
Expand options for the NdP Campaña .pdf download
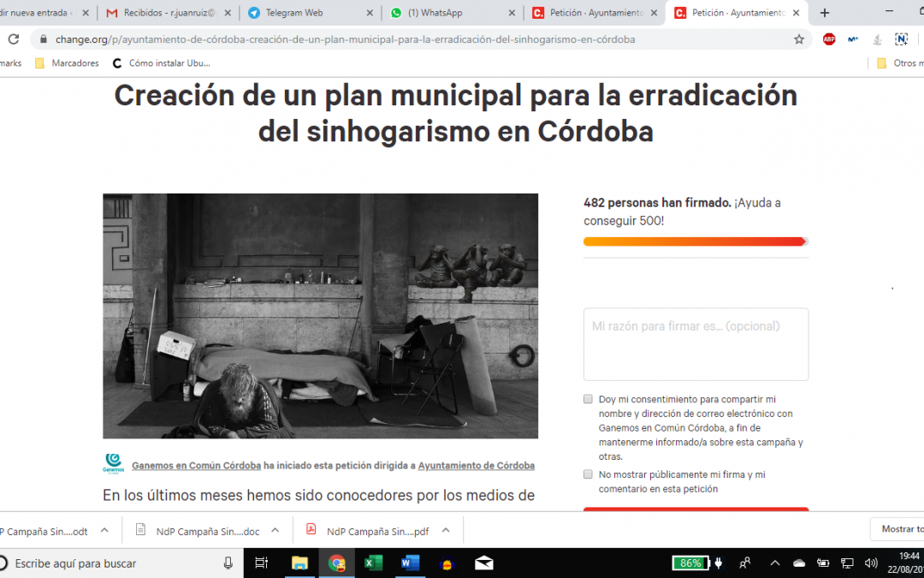coord(446,530)
